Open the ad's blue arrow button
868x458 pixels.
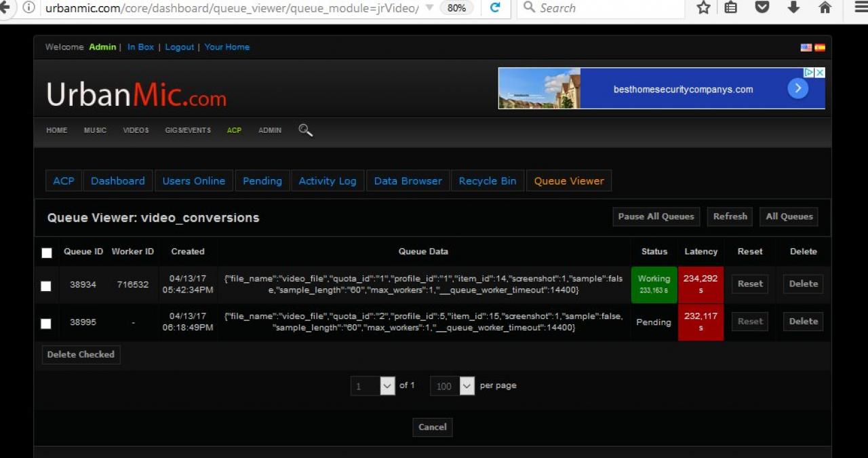pyautogui.click(x=797, y=88)
